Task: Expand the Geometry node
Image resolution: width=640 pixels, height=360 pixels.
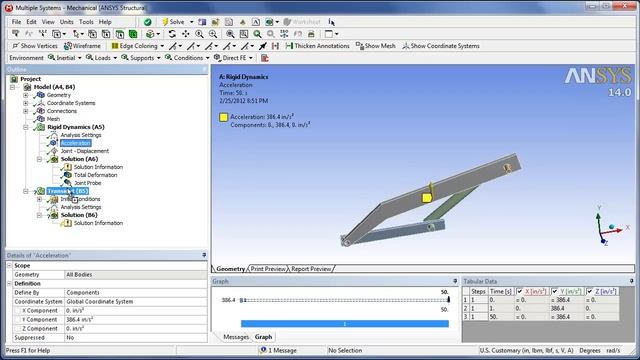Action: click(26, 95)
